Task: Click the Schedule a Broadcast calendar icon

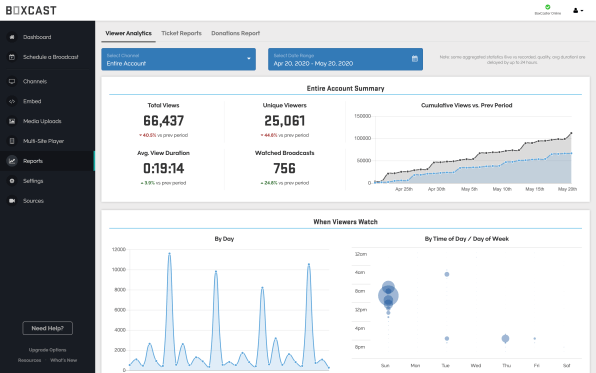Action: [x=12, y=57]
